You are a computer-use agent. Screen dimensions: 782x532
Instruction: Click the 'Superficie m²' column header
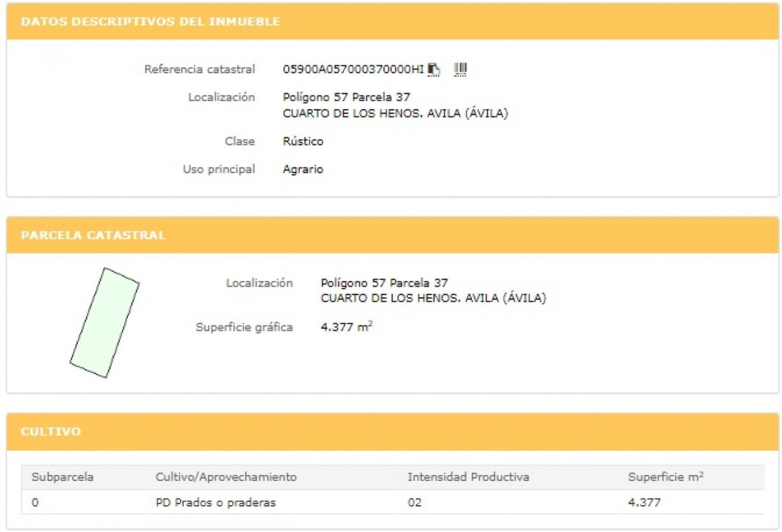(665, 477)
